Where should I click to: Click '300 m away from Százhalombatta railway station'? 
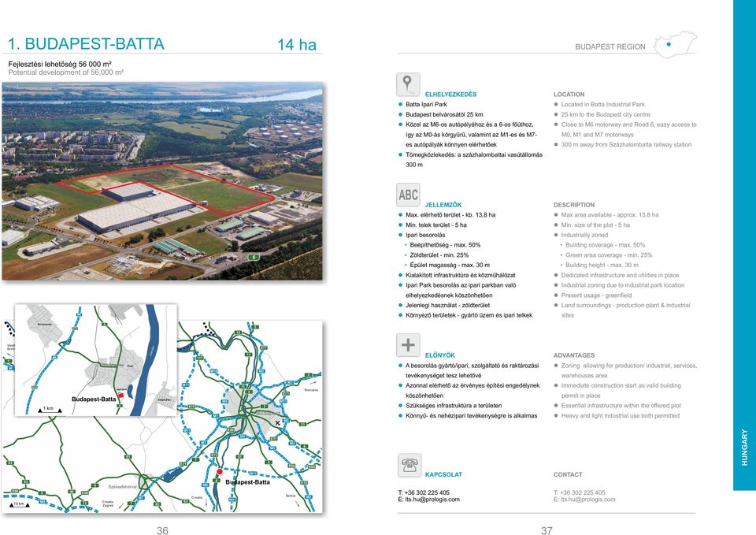tap(626, 145)
